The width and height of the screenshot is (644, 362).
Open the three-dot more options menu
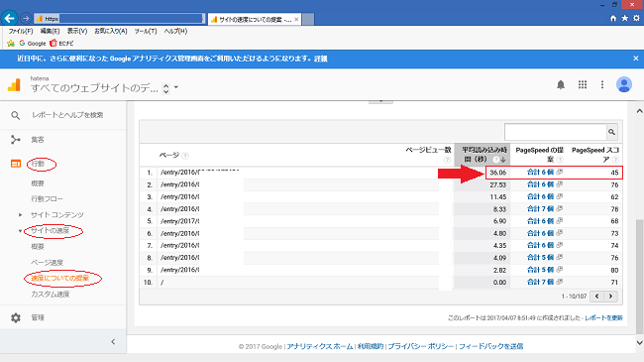pyautogui.click(x=602, y=84)
